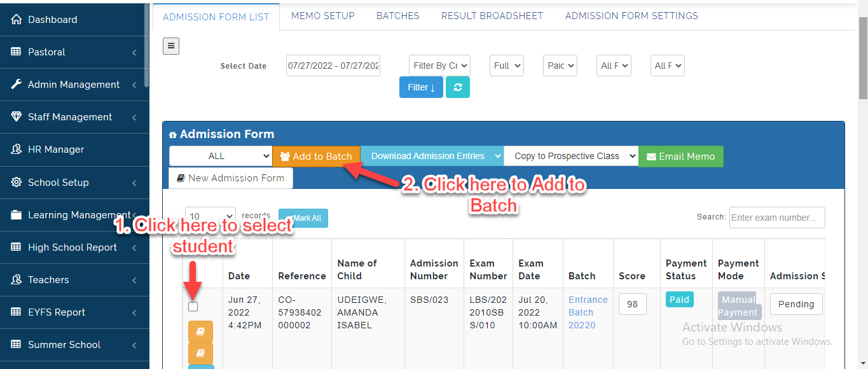Click the envelope icon on Email Memo

pyautogui.click(x=651, y=157)
